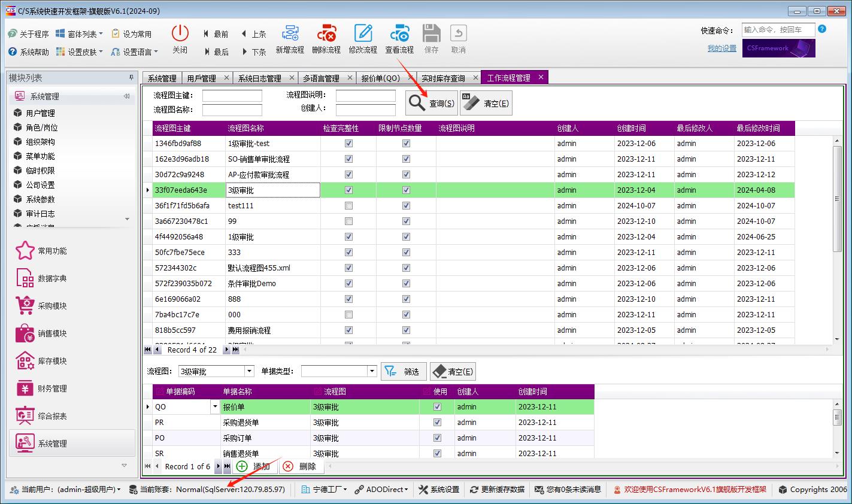Click the 查询(S) search button
The image size is (852, 504).
432,104
